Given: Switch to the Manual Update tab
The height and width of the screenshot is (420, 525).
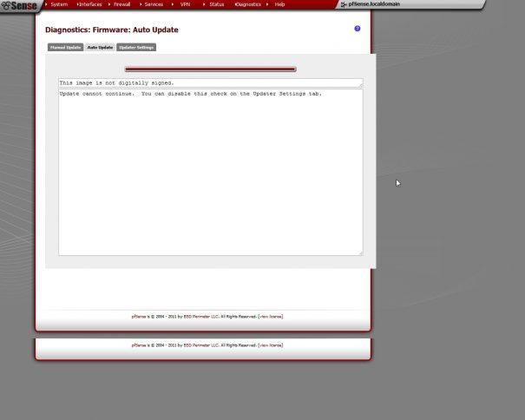Looking at the screenshot, I should [65, 47].
